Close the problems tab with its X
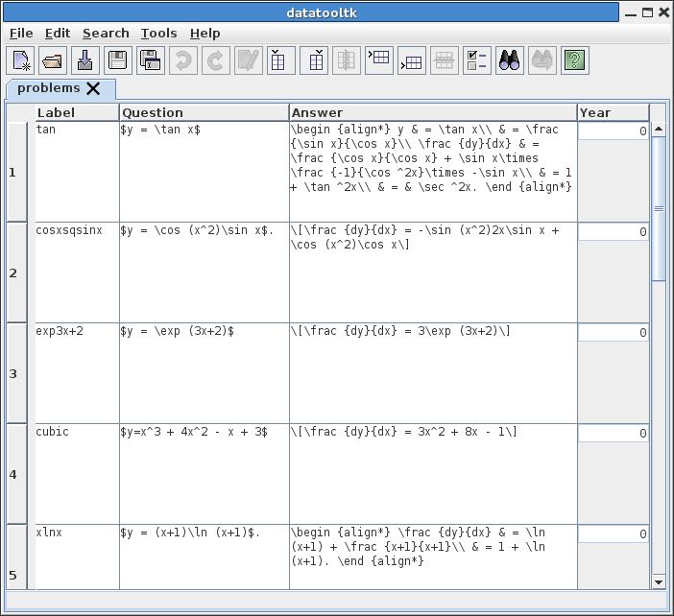 [x=93, y=88]
